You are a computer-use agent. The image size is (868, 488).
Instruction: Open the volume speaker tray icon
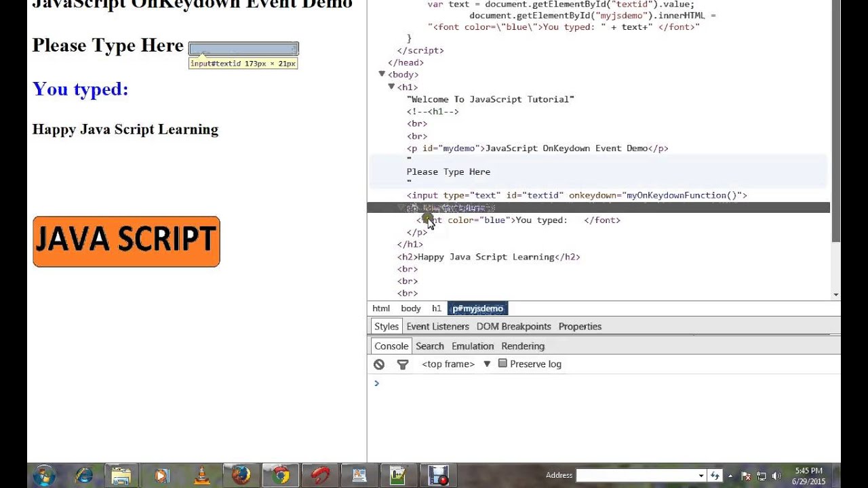click(x=776, y=476)
